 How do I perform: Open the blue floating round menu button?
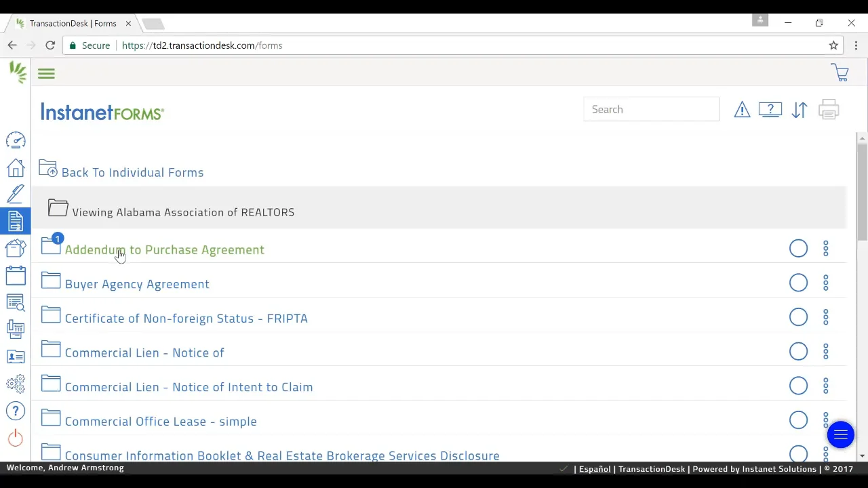click(x=841, y=435)
